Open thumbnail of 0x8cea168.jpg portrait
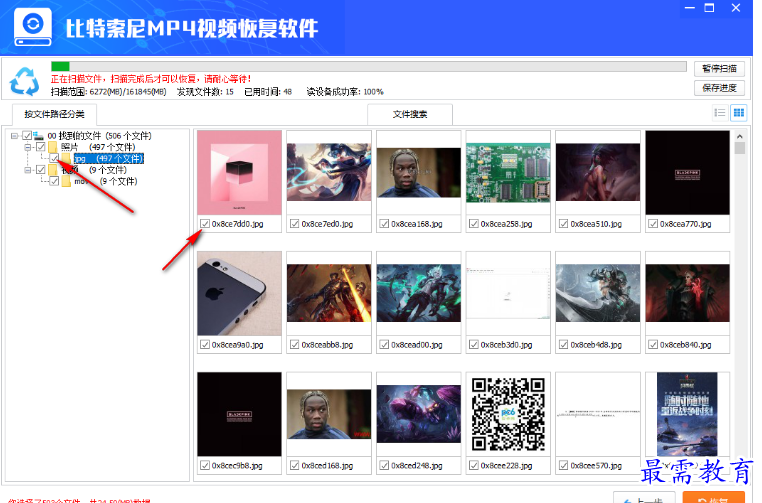Image resolution: width=762 pixels, height=503 pixels. pos(419,173)
